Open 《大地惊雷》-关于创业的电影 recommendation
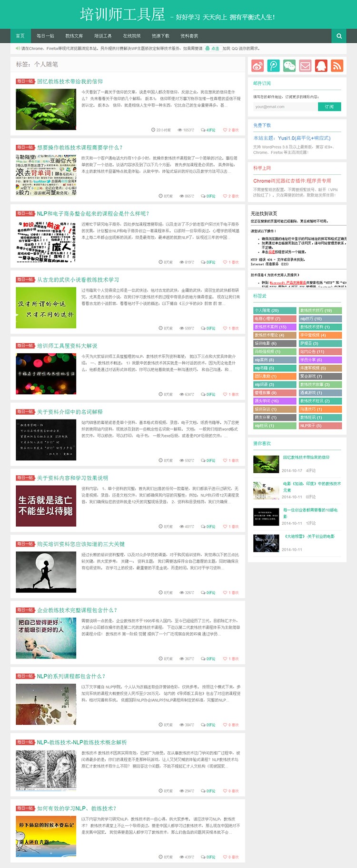Image resolution: width=357 pixels, height=868 pixels. [309, 537]
